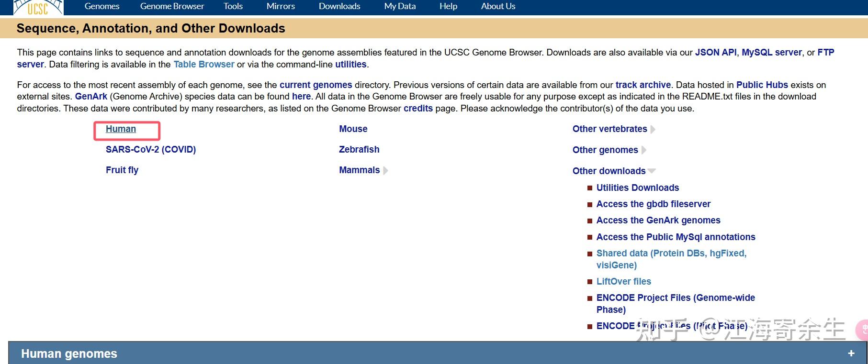This screenshot has width=868, height=364.
Task: Expand Human genomes plus icon
Action: click(x=851, y=353)
